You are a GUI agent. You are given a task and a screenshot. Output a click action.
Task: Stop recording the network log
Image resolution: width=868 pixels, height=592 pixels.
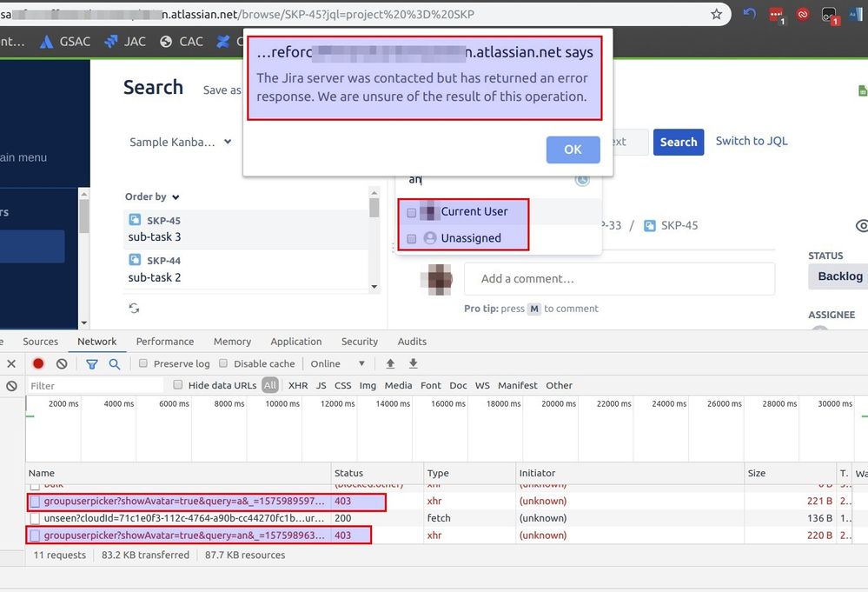(38, 364)
